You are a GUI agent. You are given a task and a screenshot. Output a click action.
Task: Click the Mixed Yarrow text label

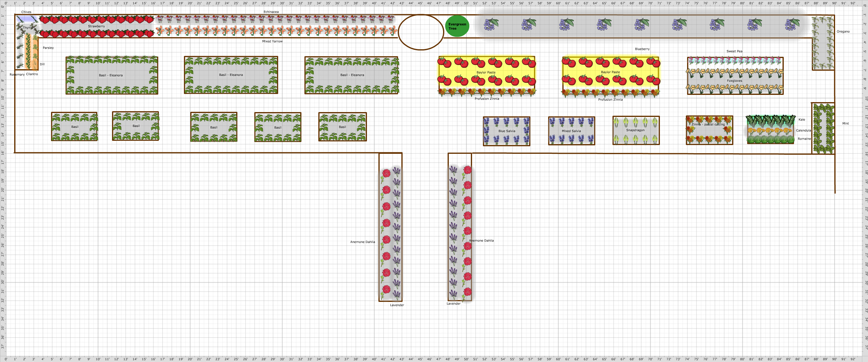pos(272,41)
